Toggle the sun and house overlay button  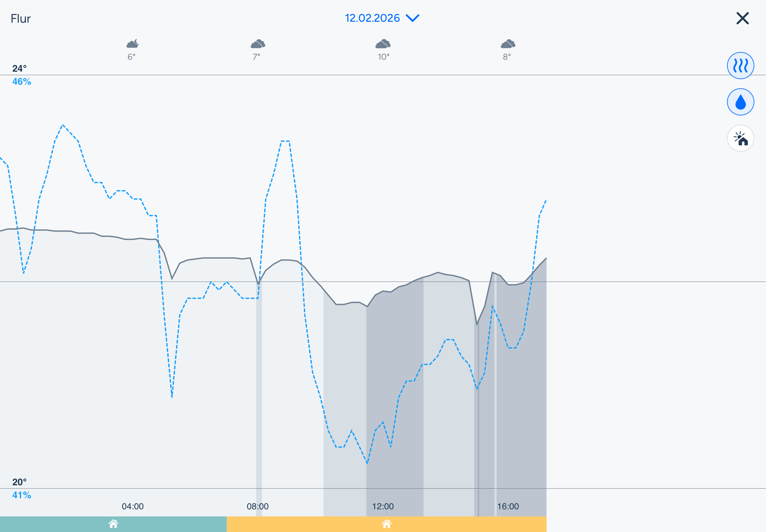click(x=740, y=138)
